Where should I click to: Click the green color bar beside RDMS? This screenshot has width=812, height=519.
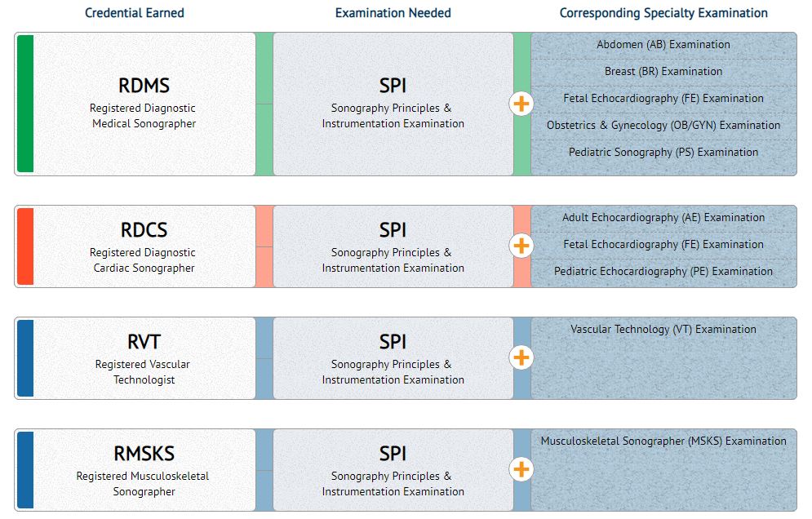tap(25, 104)
